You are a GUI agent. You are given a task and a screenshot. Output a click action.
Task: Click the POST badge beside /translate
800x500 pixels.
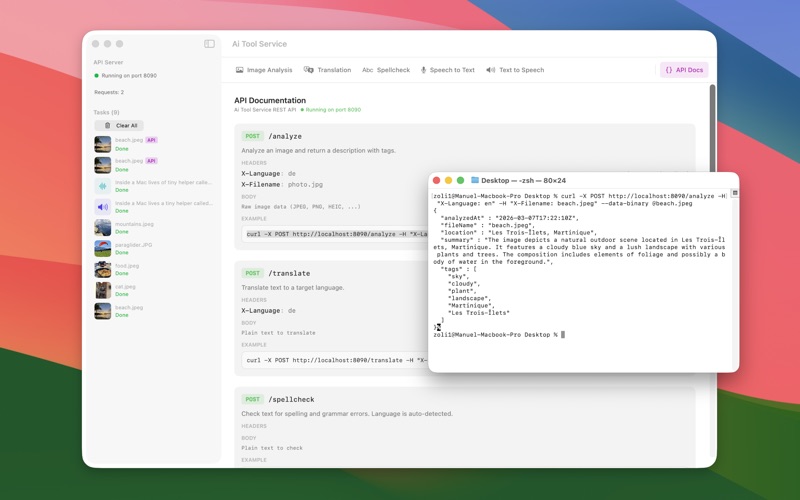point(253,273)
